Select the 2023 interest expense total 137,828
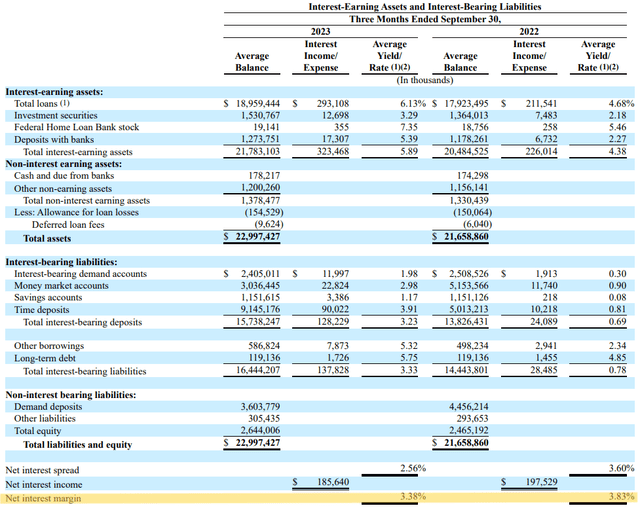 point(333,370)
